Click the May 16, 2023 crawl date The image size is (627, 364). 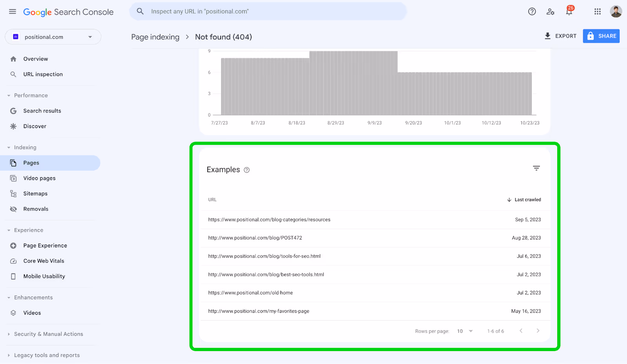tap(526, 311)
